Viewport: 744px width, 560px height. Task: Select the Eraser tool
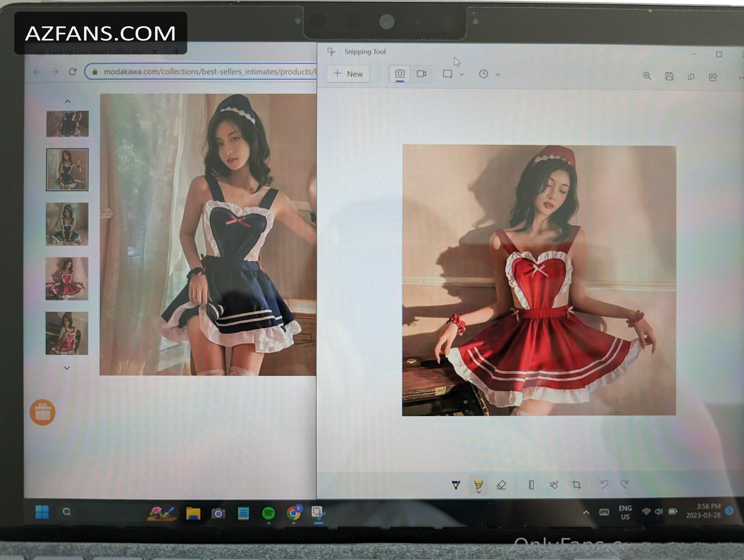tap(501, 484)
